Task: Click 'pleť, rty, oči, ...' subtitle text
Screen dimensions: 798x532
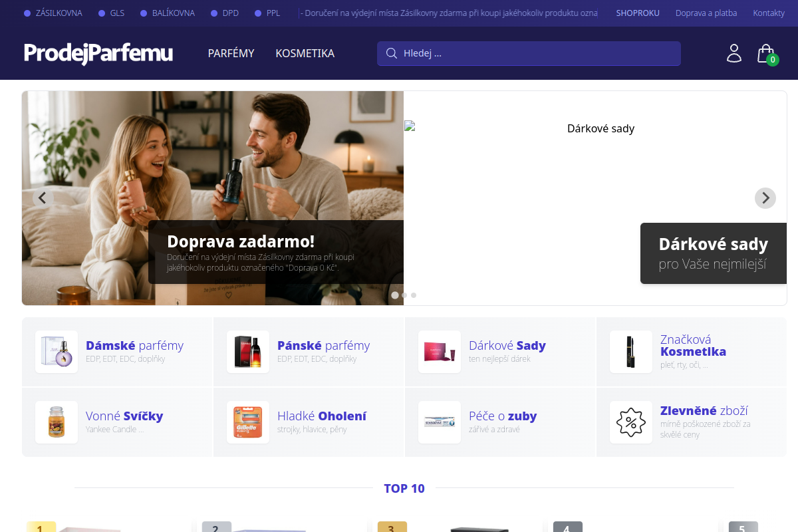Action: pyautogui.click(x=684, y=365)
